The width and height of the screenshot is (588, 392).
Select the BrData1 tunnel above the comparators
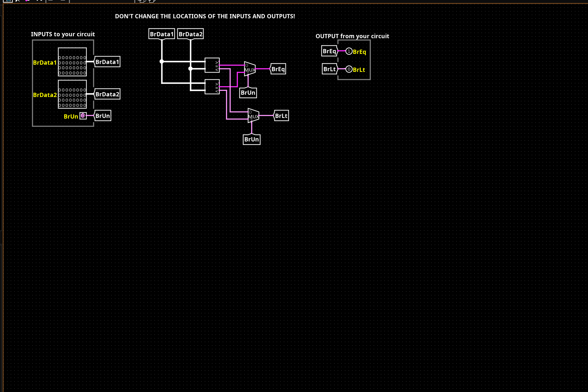[x=161, y=34]
